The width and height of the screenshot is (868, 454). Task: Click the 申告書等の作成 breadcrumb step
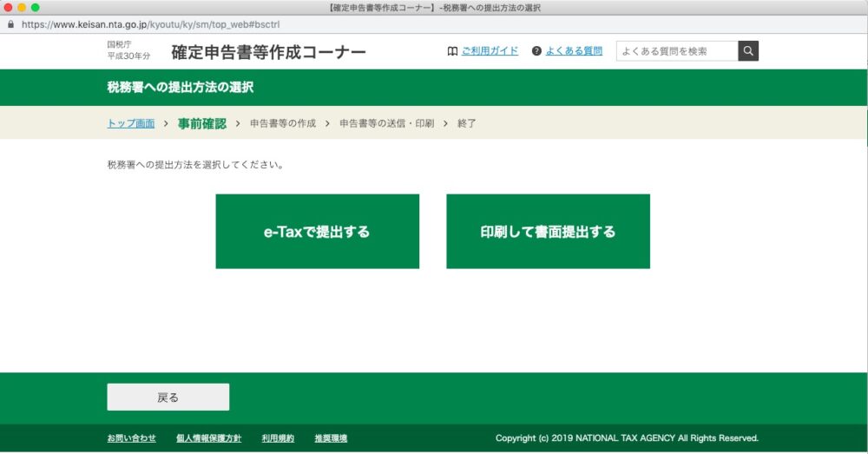(x=283, y=123)
